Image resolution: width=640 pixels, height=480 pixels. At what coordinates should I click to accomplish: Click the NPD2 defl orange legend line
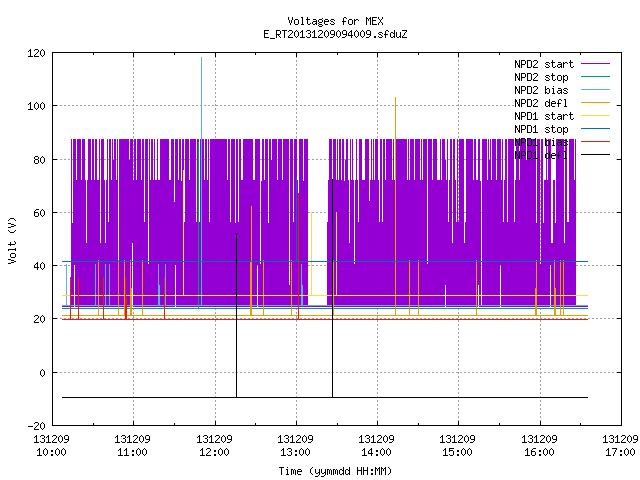[x=595, y=103]
